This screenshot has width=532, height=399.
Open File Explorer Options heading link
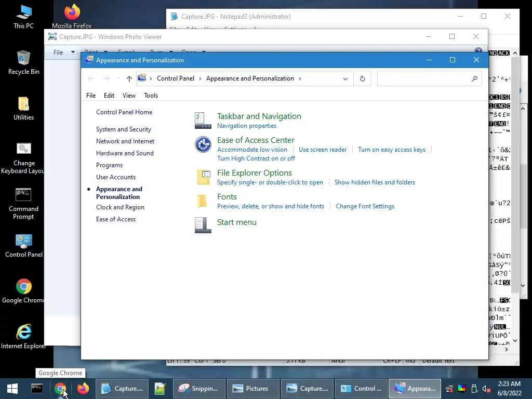click(x=255, y=172)
